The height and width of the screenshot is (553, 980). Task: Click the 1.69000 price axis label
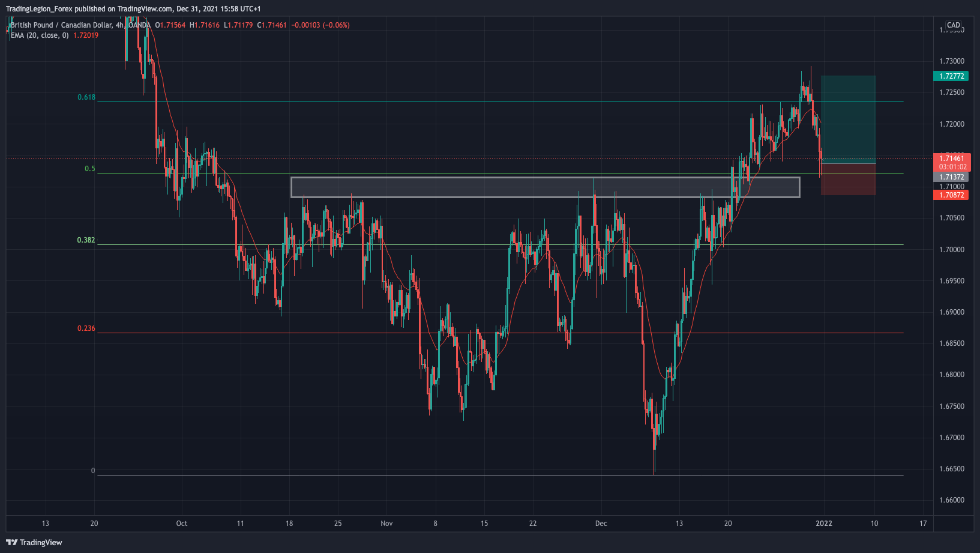pos(952,312)
